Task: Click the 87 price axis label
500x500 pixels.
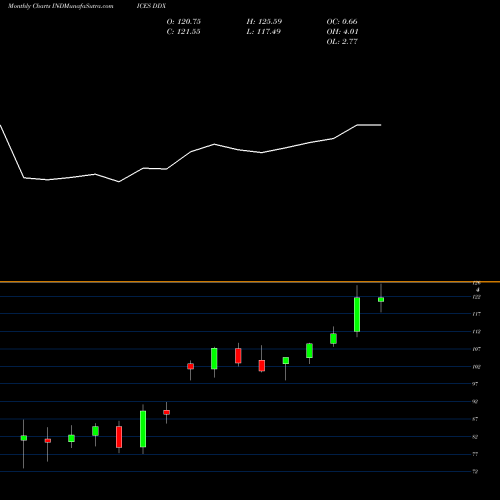Action: [x=475, y=419]
